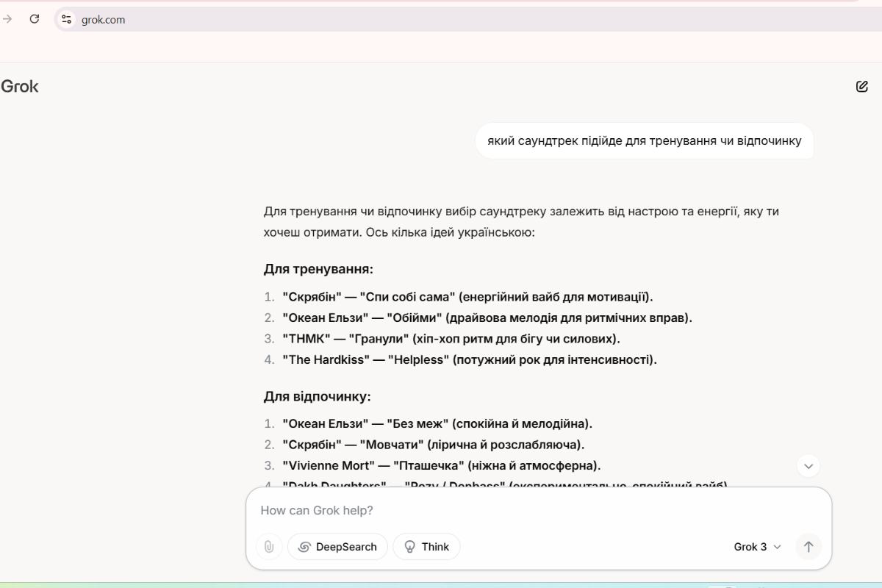
Task: Enable Think mode
Action: (426, 547)
